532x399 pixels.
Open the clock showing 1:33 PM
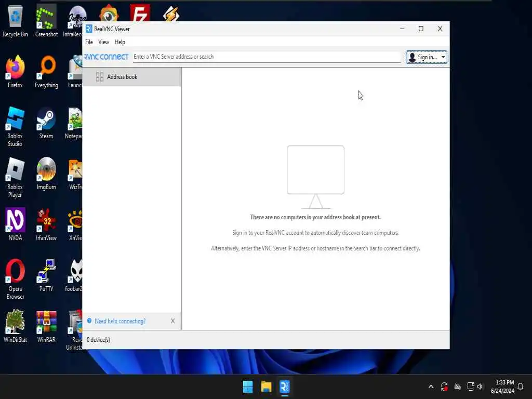(x=502, y=387)
